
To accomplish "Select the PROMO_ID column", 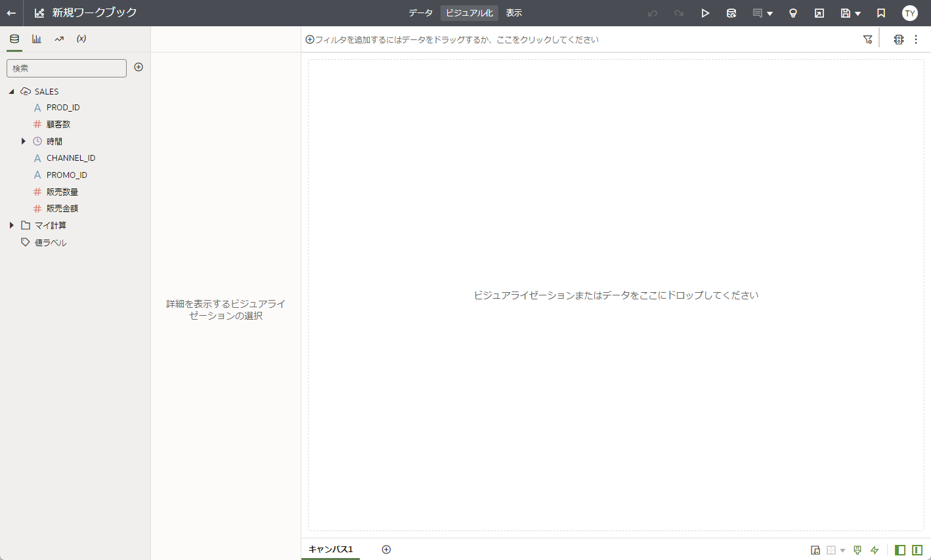I will [67, 175].
